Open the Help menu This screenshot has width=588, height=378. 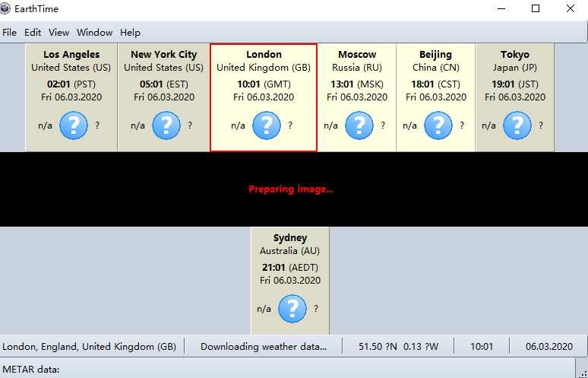pos(130,33)
